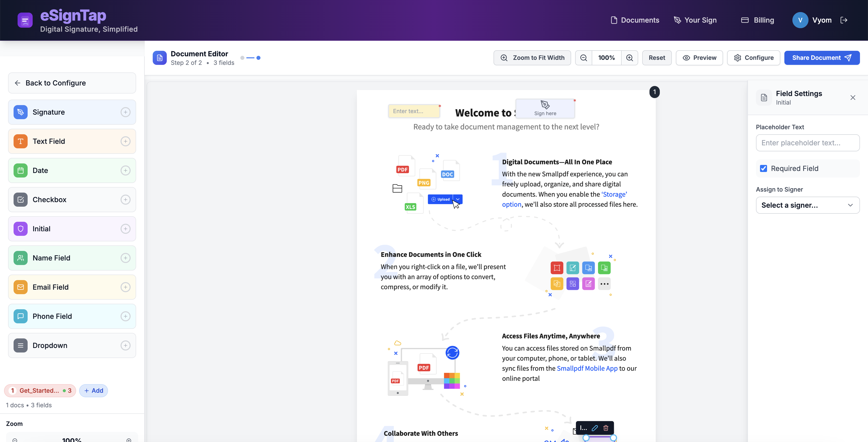This screenshot has height=442, width=868.
Task: Click the Document Editor page icon
Action: [x=160, y=58]
